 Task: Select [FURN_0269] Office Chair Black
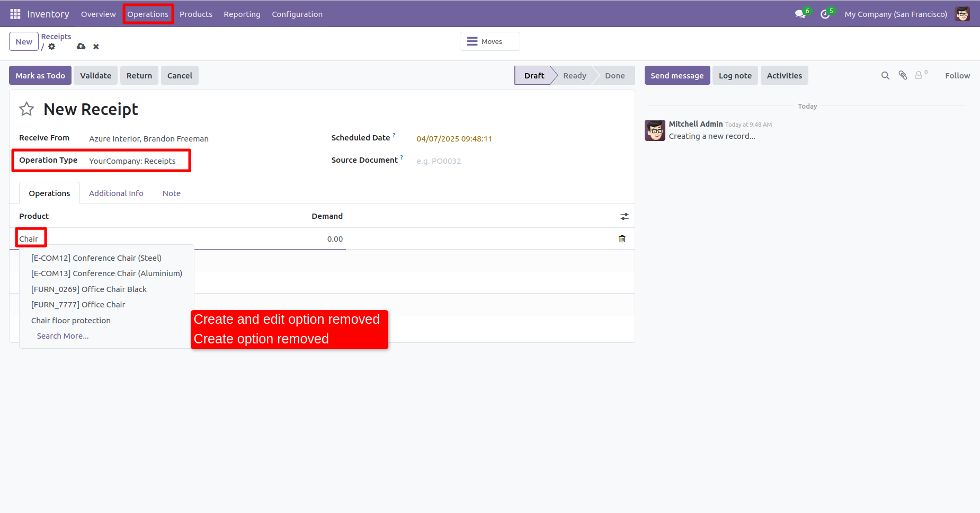(x=106, y=289)
